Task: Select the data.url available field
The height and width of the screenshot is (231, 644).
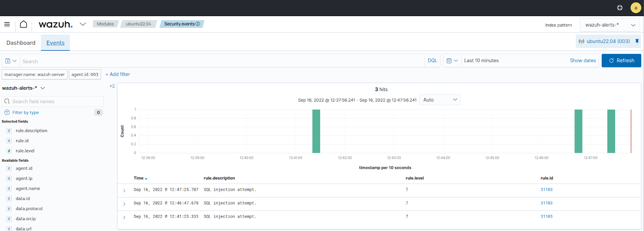Action: [23, 229]
